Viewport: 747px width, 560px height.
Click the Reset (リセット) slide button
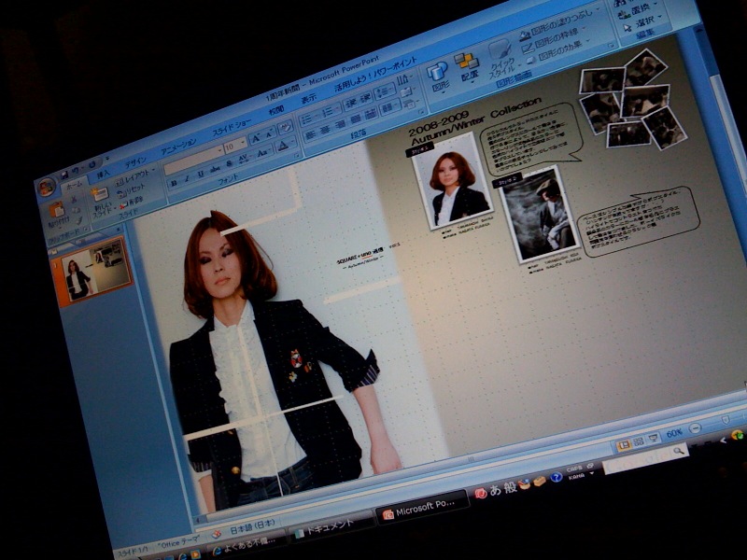point(132,191)
